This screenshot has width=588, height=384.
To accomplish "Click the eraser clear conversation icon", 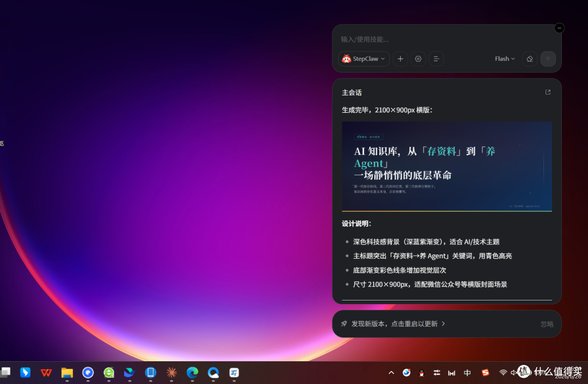I will (530, 59).
